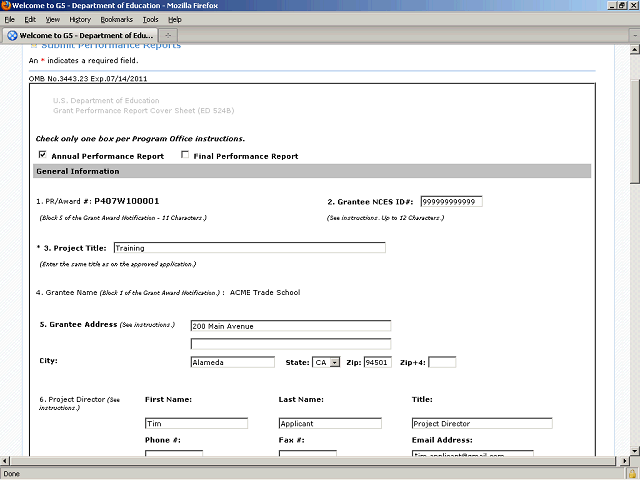Click the empty second address line field
This screenshot has height=480, width=640.
[291, 344]
